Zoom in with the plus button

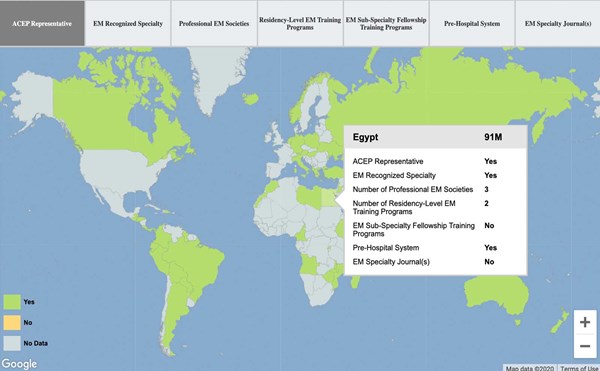pyautogui.click(x=585, y=322)
